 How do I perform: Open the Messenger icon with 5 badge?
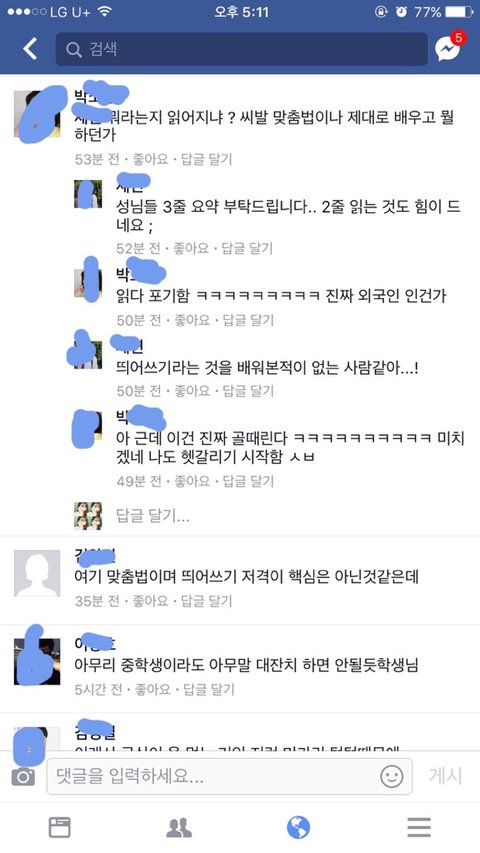coord(450,47)
